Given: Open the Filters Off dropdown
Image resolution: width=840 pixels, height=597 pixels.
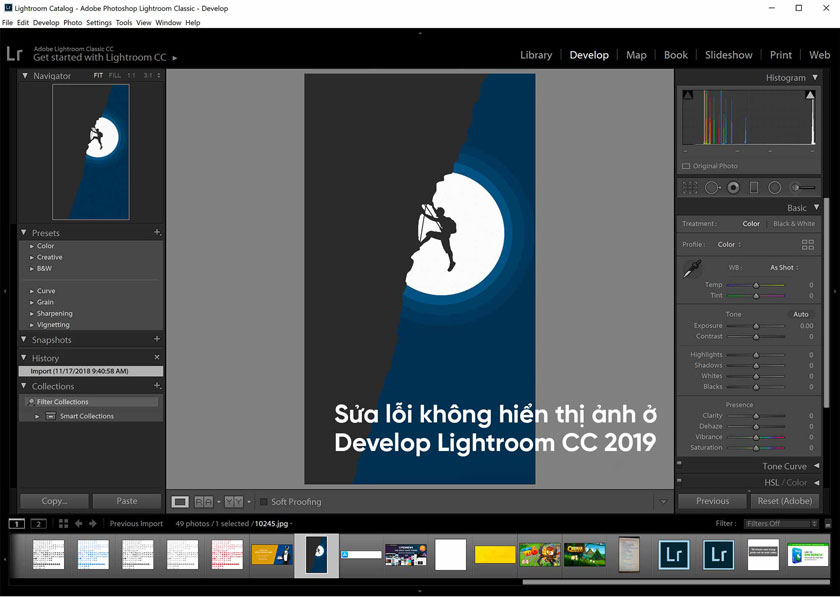Looking at the screenshot, I should tap(782, 524).
